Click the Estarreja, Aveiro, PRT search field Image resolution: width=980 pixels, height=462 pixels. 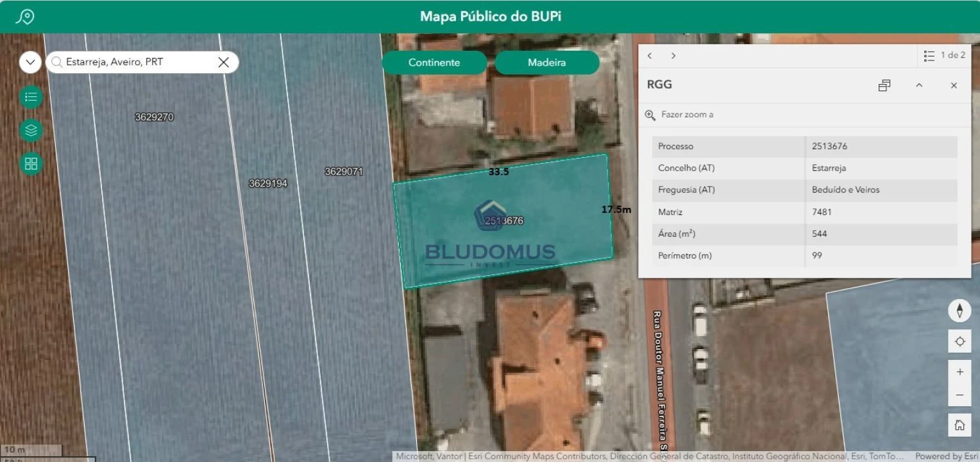coord(135,62)
